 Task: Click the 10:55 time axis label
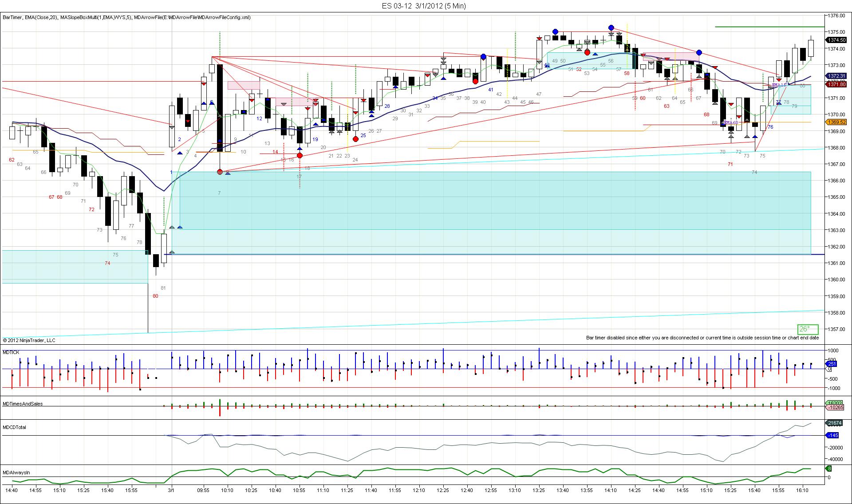[x=299, y=490]
